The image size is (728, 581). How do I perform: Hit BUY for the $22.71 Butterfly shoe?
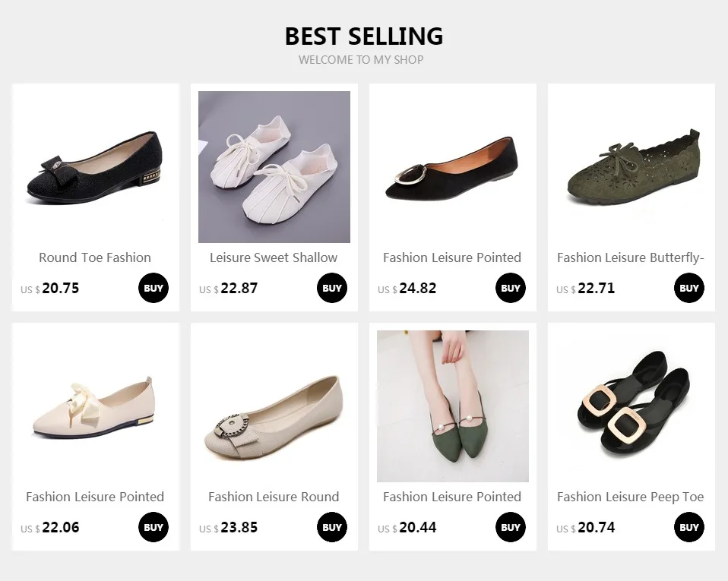(689, 289)
